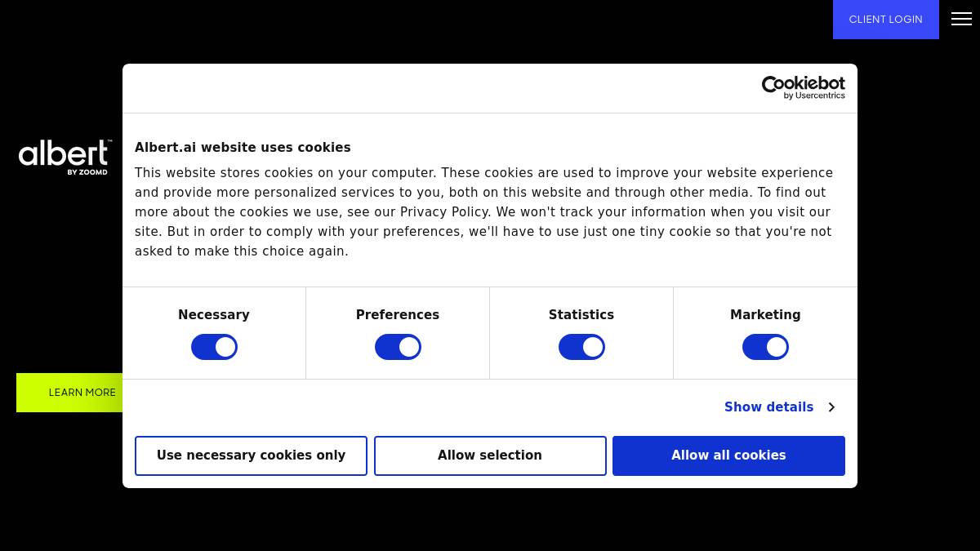
Task: Click the albert by Zoomd logo
Action: [65, 157]
